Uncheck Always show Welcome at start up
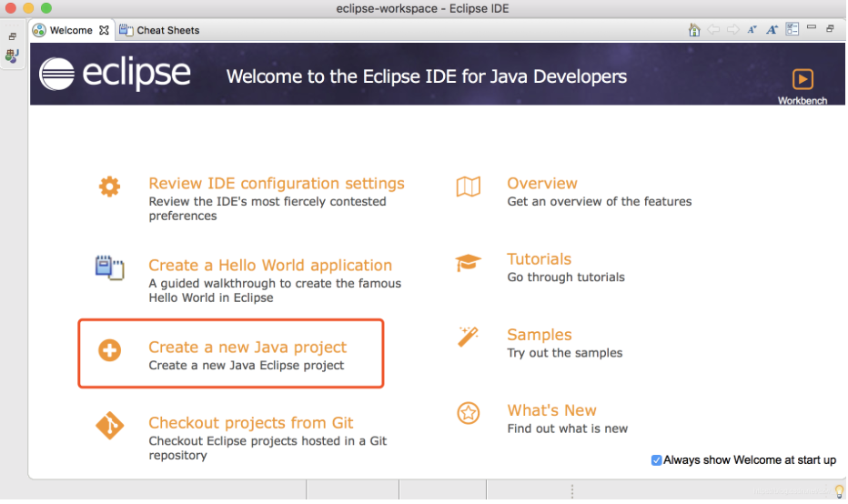This screenshot has height=504, width=848. pyautogui.click(x=656, y=460)
